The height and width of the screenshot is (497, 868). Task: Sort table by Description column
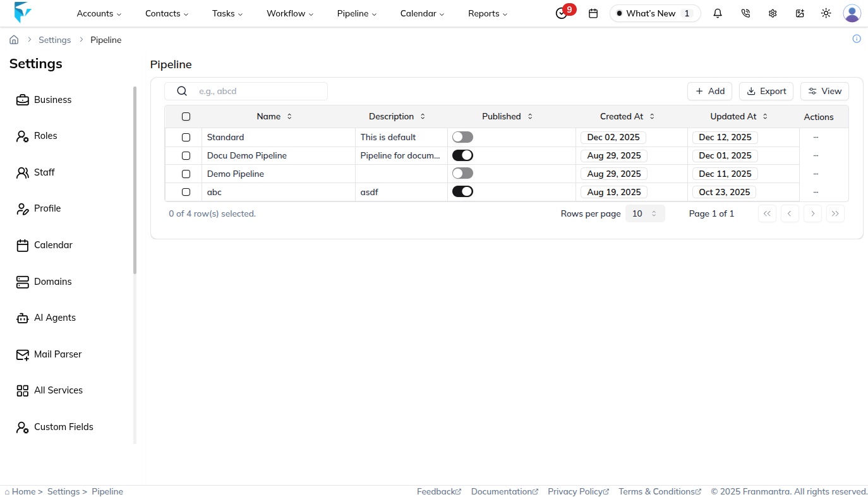[x=397, y=116]
